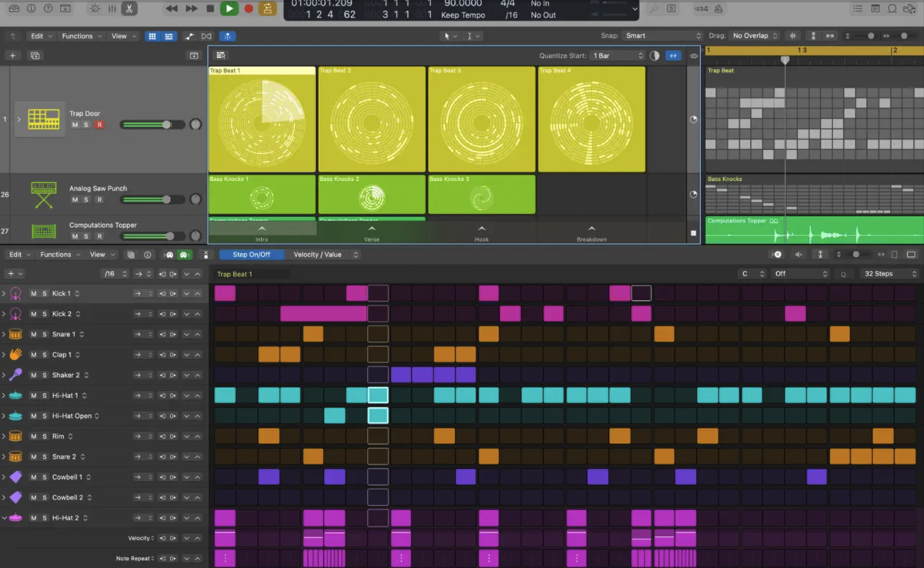
Task: Click the Shaker 2 instrument icon
Action: [15, 375]
